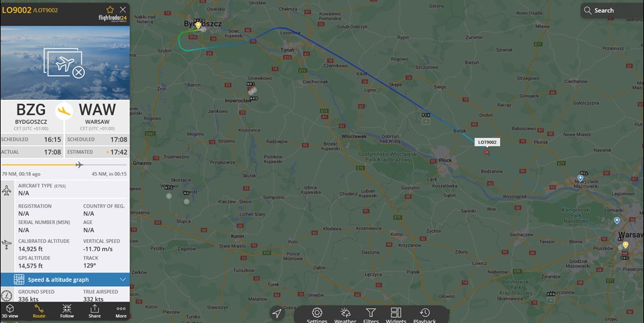This screenshot has height=323, width=644.
Task: Open the Weather layer options
Action: tap(345, 315)
